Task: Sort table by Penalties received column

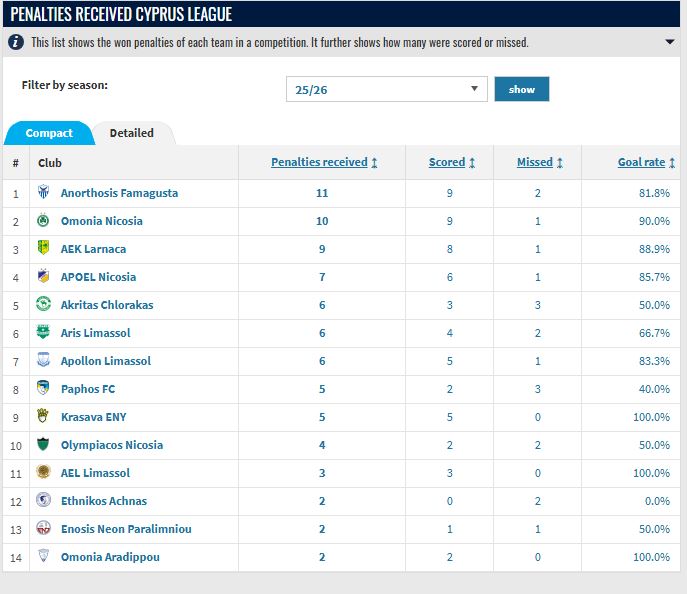Action: pyautogui.click(x=324, y=162)
